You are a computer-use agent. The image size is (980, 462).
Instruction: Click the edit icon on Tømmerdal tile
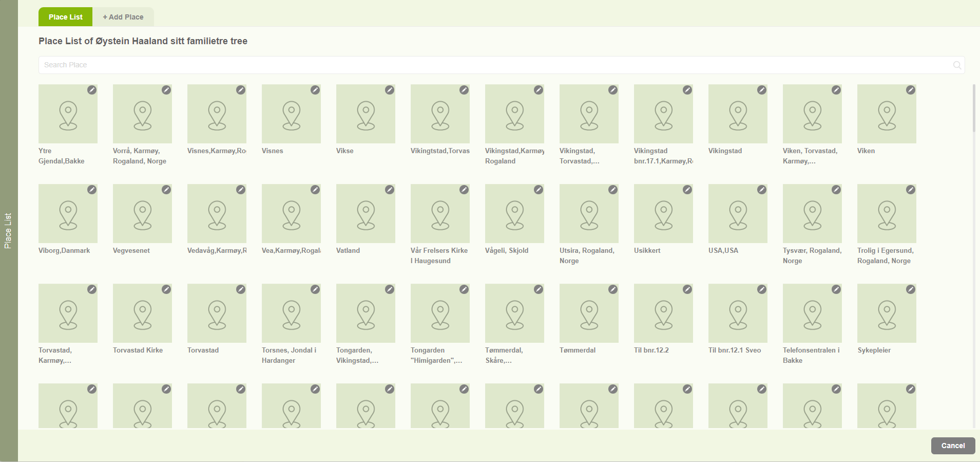click(613, 289)
